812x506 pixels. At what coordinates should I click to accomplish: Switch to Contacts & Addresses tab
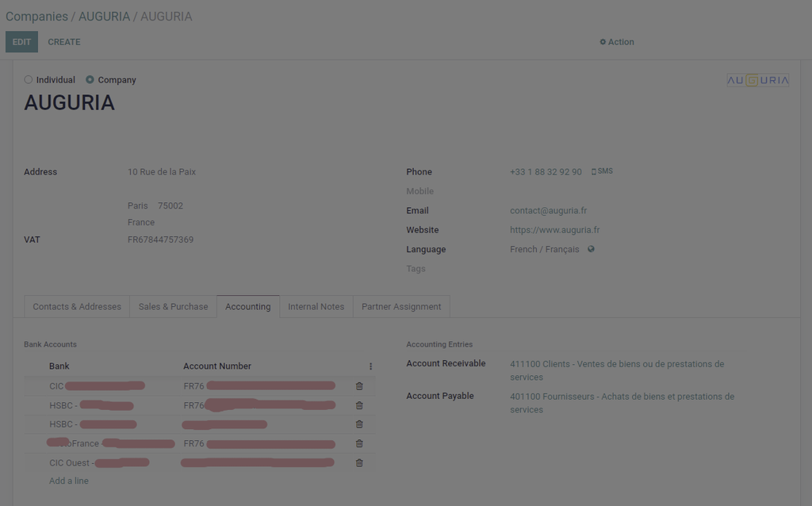point(77,307)
